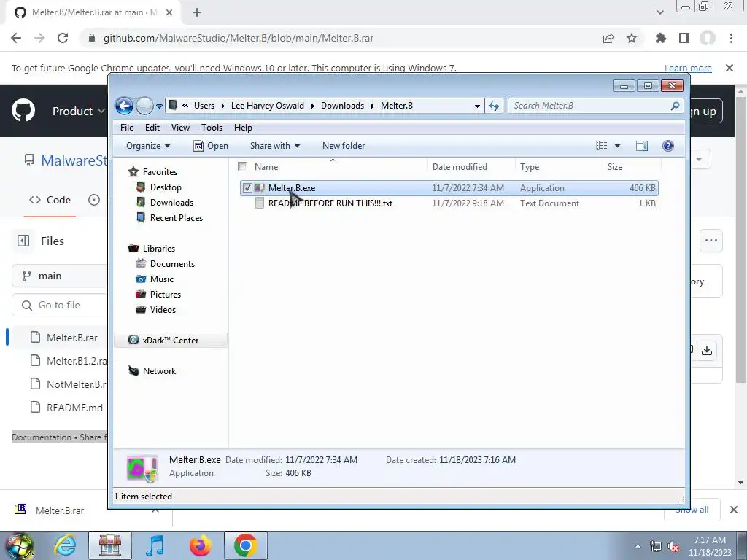Click Chrome's back navigation arrow
Screen dimensions: 747x560
pyautogui.click(x=16, y=38)
